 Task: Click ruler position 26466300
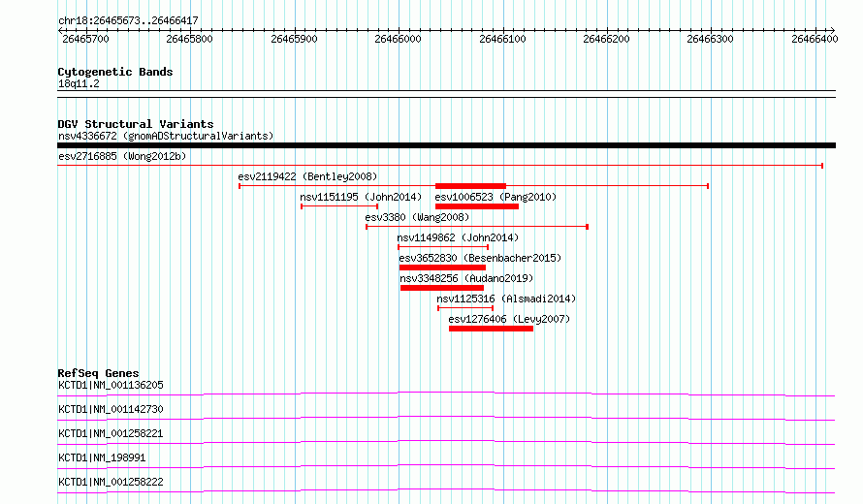coord(710,39)
